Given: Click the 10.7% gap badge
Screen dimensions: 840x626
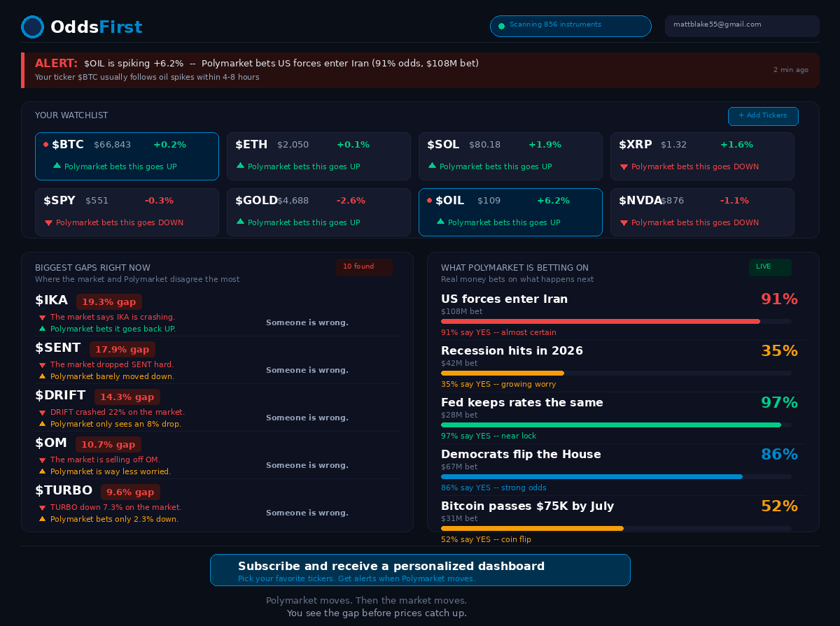Looking at the screenshot, I should (108, 445).
